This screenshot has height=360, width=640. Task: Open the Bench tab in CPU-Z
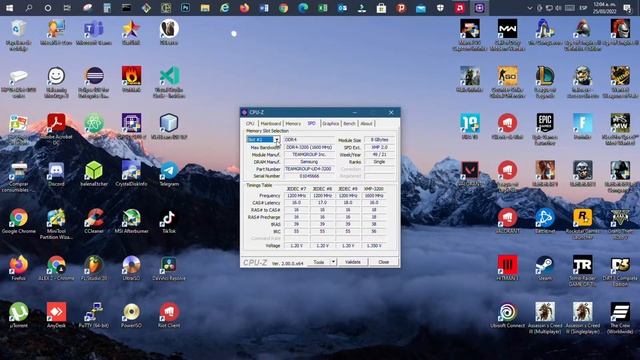click(x=349, y=123)
